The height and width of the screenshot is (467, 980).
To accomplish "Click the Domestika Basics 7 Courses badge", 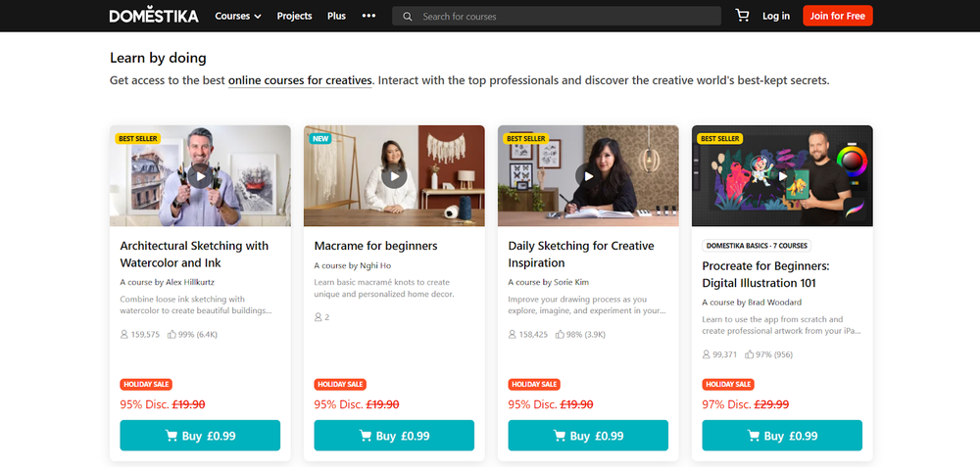I will [x=756, y=246].
